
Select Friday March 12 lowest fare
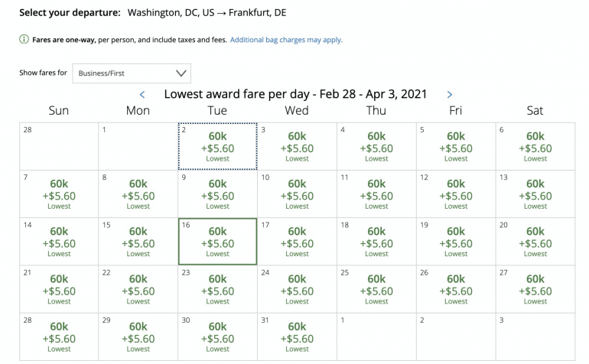456,194
